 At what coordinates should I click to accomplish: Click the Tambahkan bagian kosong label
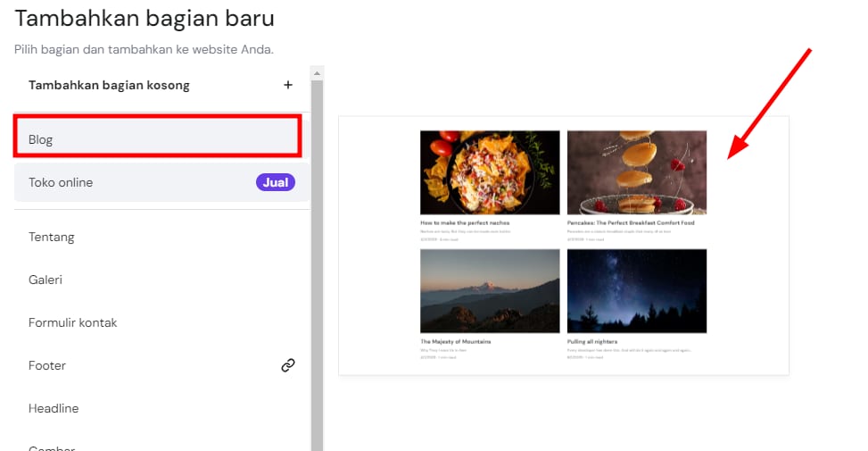(109, 86)
